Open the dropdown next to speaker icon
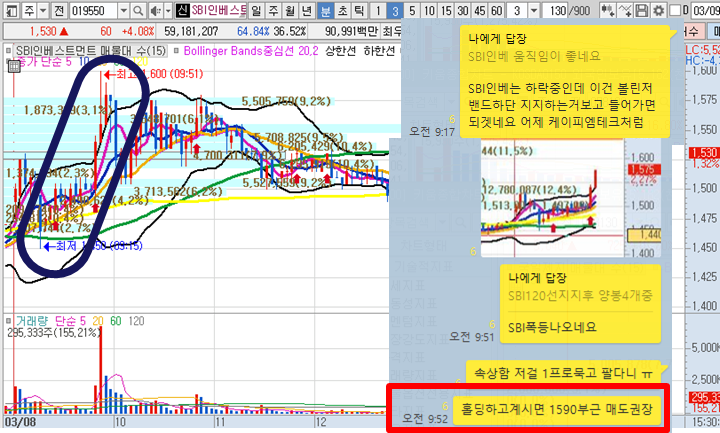The height and width of the screenshot is (433, 720). (168, 10)
